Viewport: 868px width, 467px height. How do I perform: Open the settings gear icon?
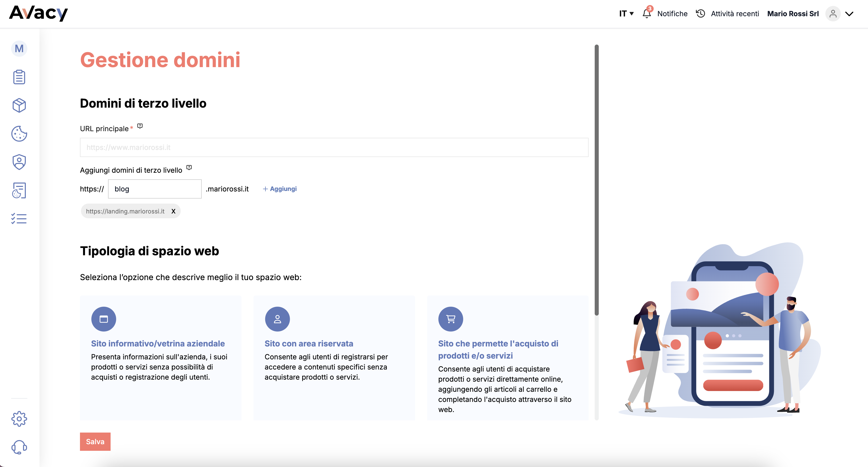(x=19, y=419)
